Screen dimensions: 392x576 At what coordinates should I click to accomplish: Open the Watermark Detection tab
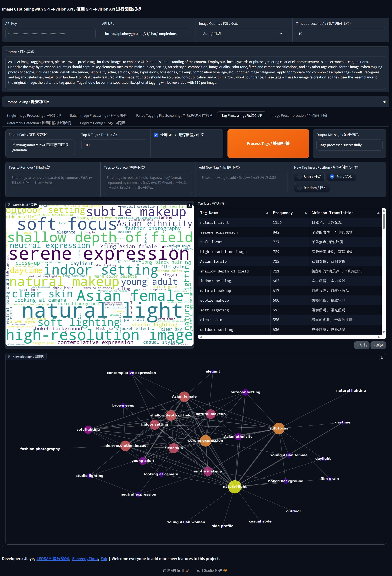[39, 123]
